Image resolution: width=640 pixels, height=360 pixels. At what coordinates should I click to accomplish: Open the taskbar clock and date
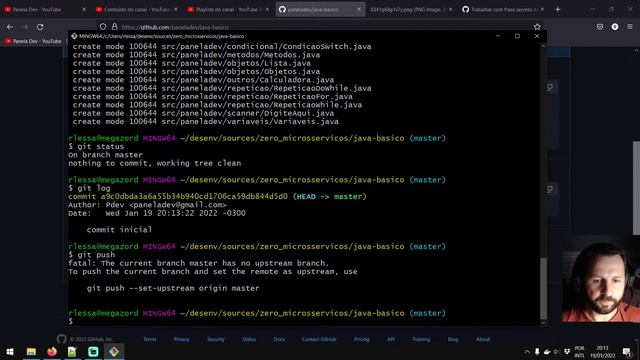pyautogui.click(x=602, y=352)
